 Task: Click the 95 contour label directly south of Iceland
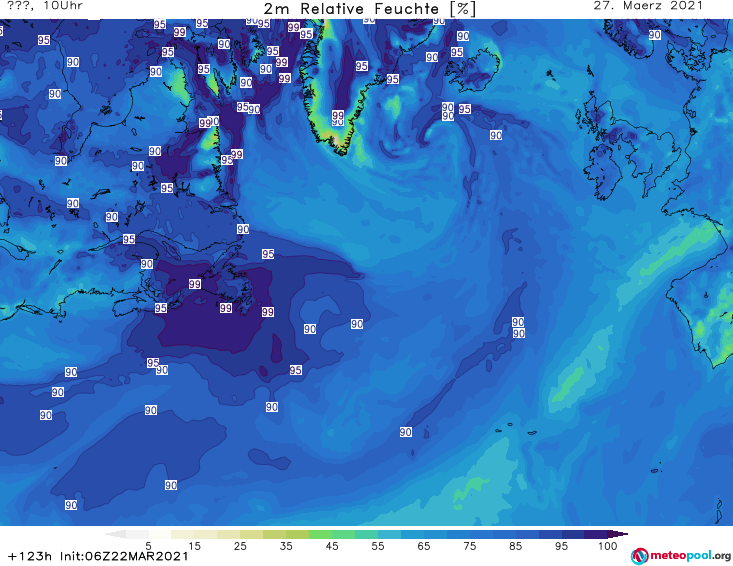click(x=464, y=109)
